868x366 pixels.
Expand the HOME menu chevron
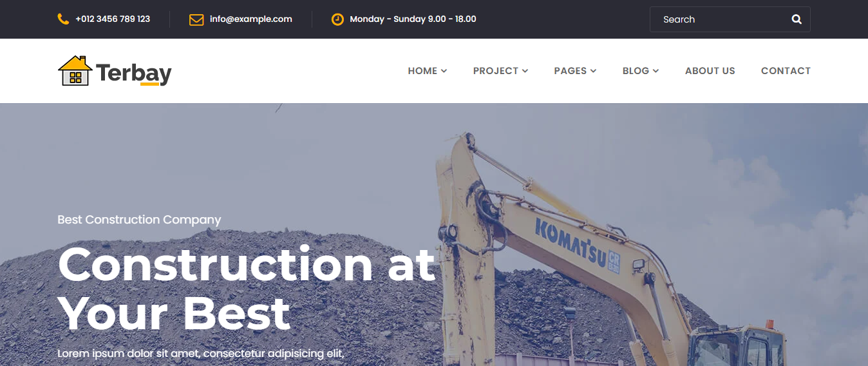click(x=444, y=71)
